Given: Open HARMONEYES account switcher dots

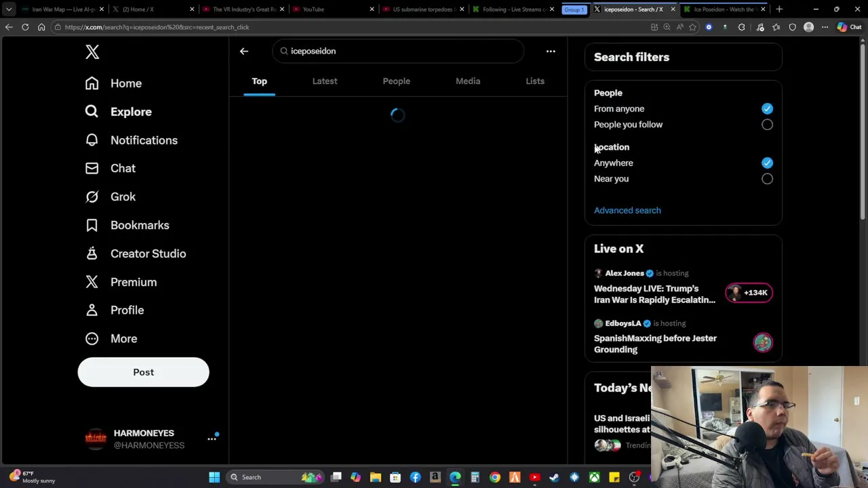Looking at the screenshot, I should pos(212,439).
